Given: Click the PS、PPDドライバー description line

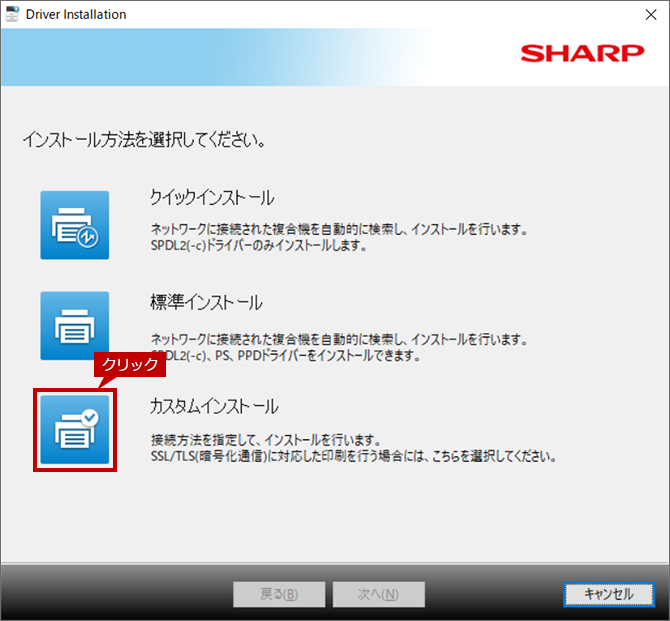Looking at the screenshot, I should pyautogui.click(x=285, y=355).
